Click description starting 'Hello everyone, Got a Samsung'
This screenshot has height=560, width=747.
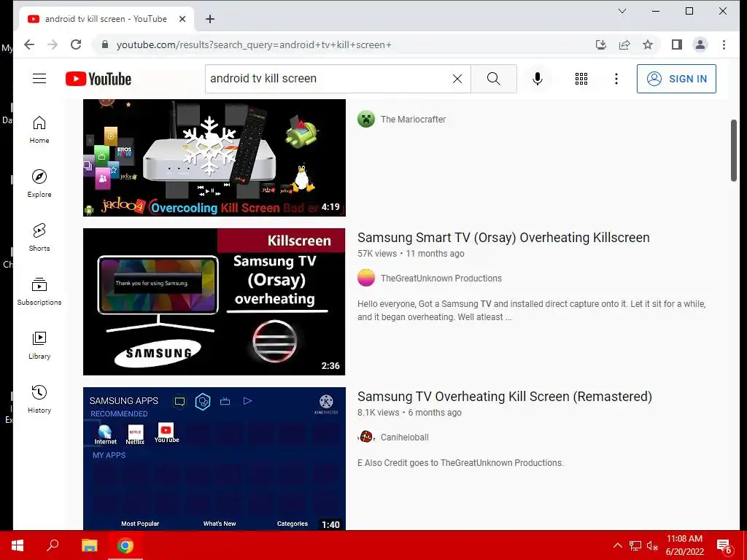point(532,311)
